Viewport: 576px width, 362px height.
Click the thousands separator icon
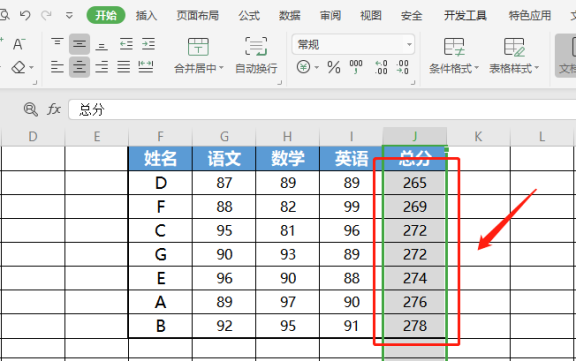(356, 67)
